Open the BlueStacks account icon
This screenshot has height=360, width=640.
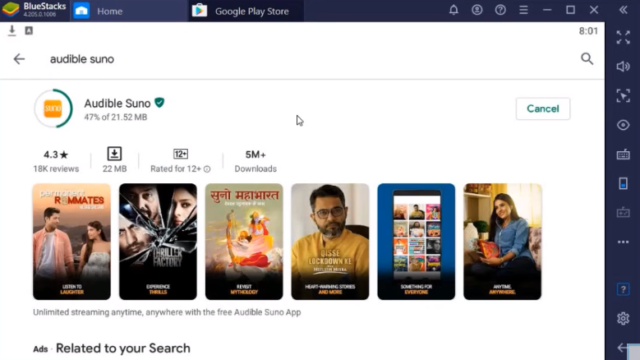477,10
